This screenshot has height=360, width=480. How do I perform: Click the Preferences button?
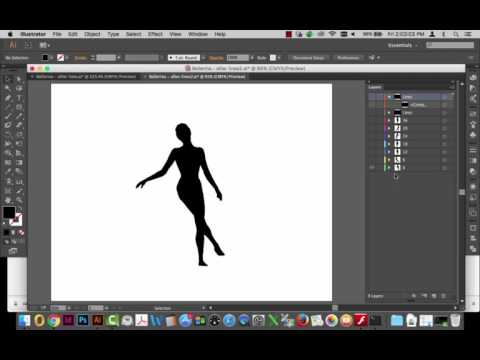348,58
